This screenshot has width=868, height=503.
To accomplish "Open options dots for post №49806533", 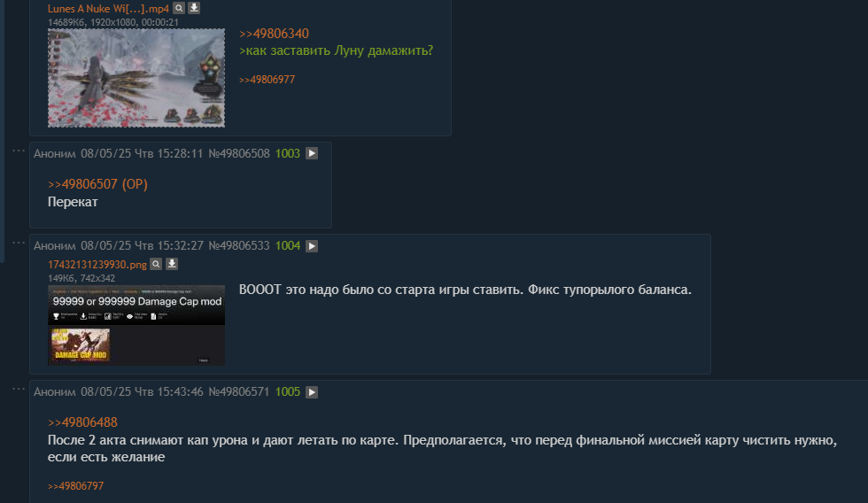I will point(19,243).
